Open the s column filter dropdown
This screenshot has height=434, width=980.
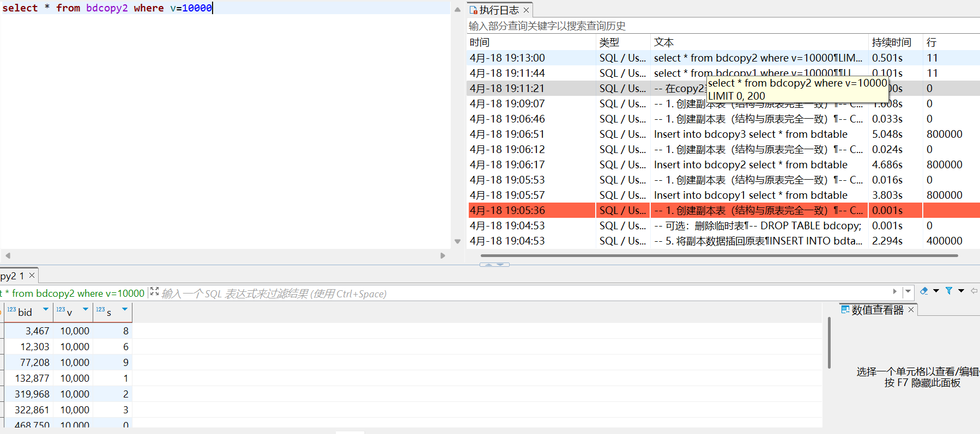(125, 309)
